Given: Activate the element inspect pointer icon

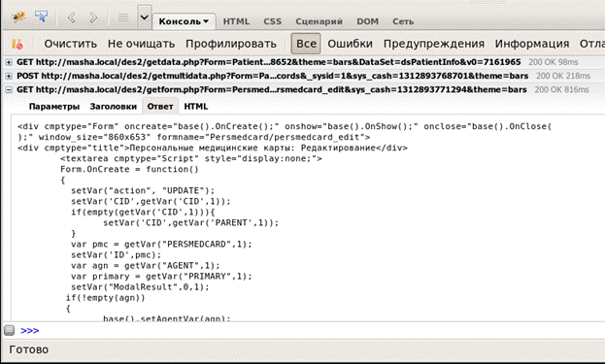Looking at the screenshot, I should click(x=41, y=17).
